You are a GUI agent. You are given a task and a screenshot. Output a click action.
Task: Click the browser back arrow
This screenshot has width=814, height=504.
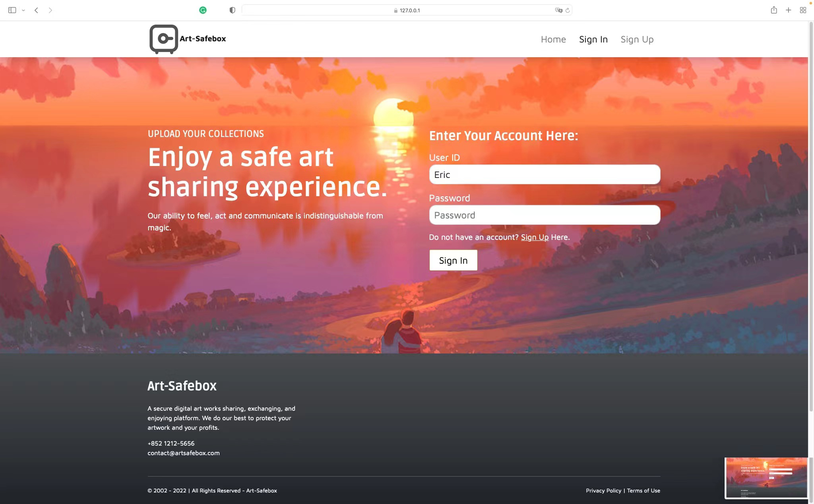tap(36, 10)
